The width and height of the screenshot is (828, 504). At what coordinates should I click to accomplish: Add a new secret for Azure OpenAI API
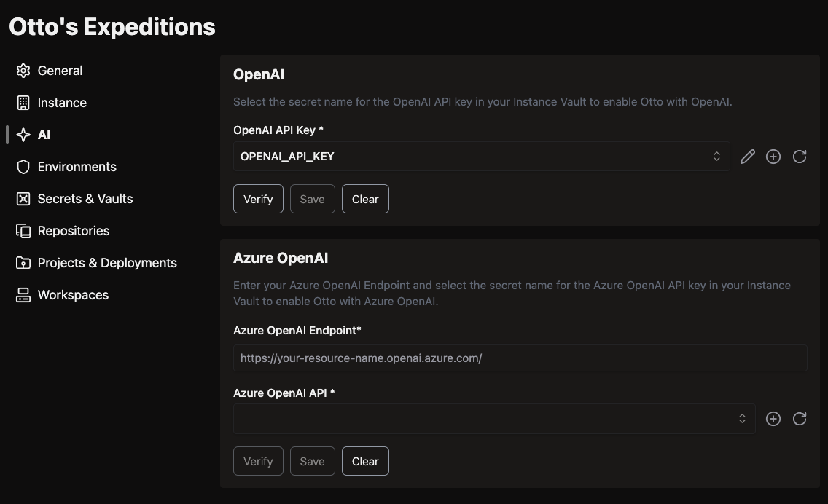[773, 419]
